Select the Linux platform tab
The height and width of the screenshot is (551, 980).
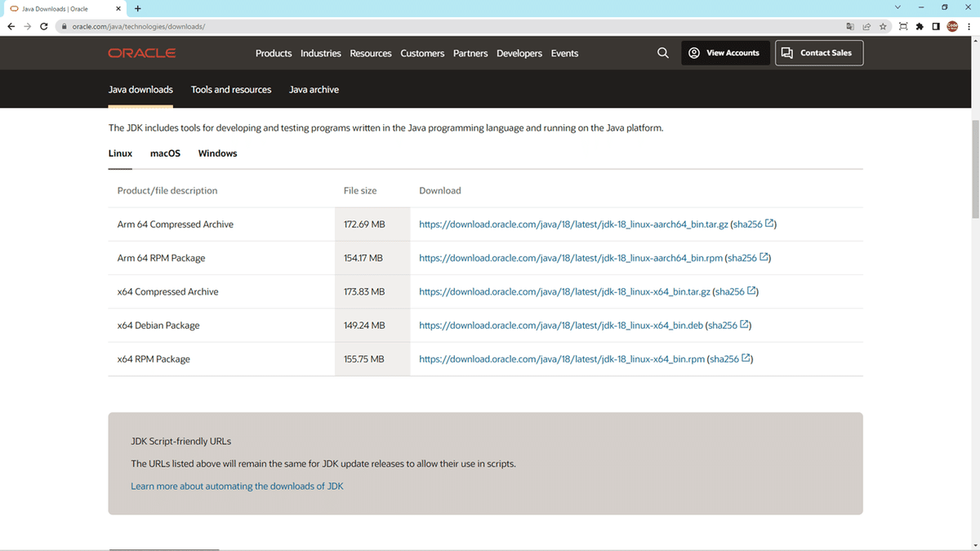click(x=120, y=153)
